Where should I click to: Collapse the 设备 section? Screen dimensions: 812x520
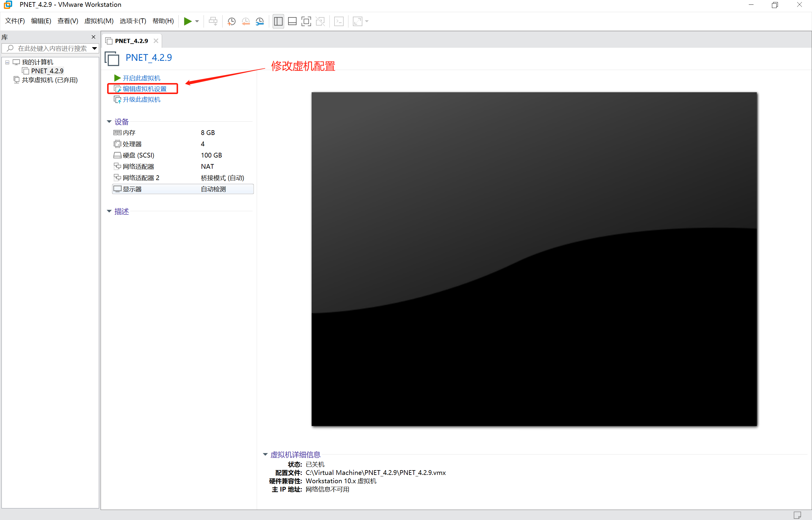click(x=109, y=122)
